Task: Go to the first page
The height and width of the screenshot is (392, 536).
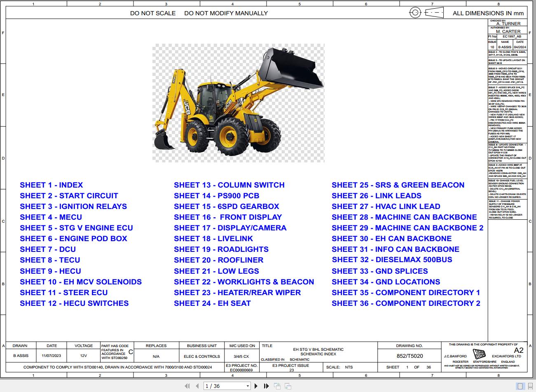Action: tap(187, 386)
